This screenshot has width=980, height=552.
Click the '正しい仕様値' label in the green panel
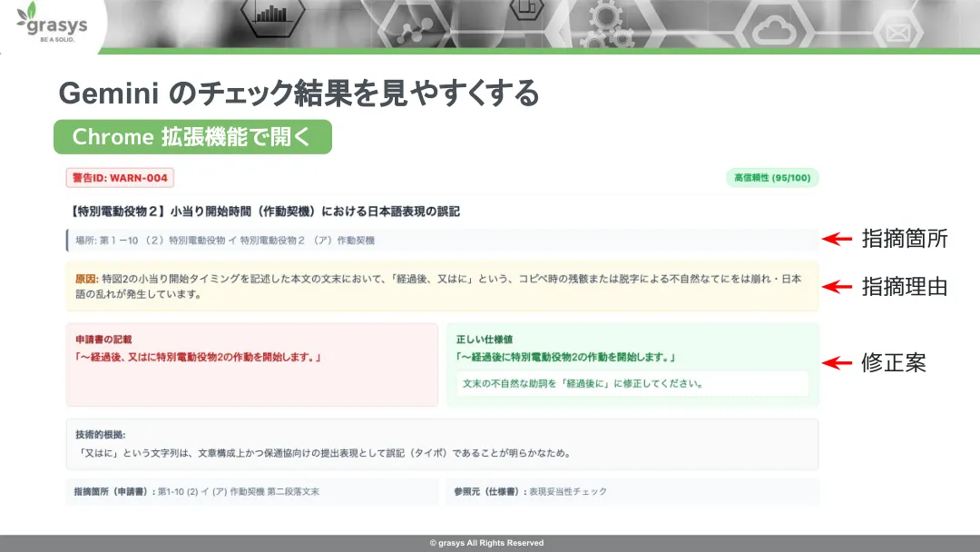[485, 340]
